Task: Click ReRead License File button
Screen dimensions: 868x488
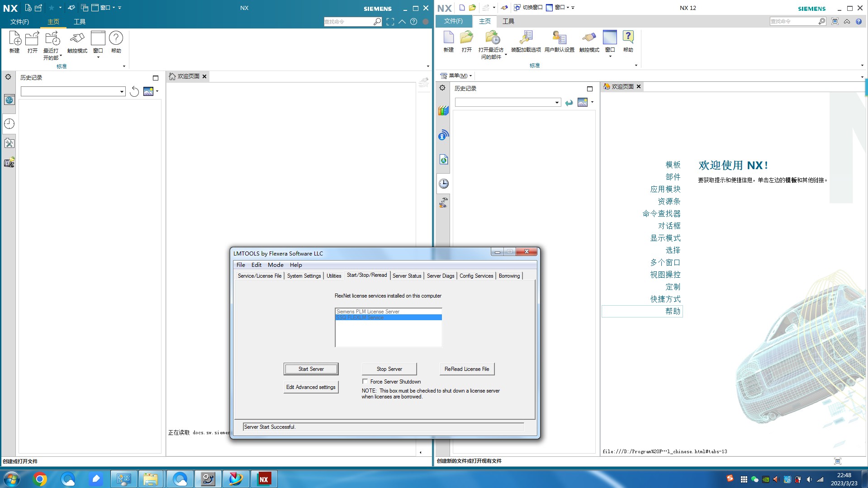Action: (467, 369)
